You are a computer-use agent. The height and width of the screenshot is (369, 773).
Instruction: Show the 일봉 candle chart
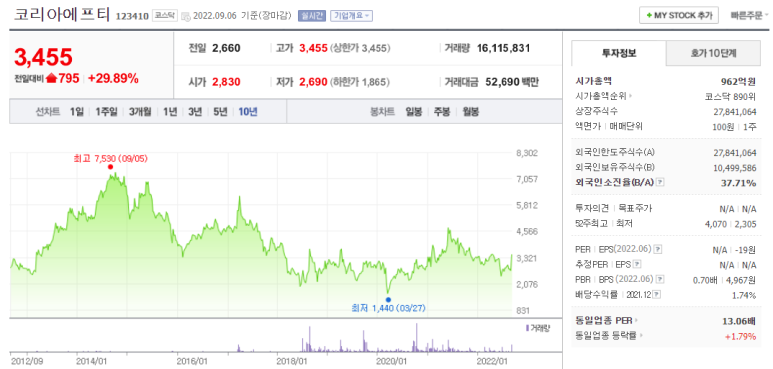tap(414, 112)
